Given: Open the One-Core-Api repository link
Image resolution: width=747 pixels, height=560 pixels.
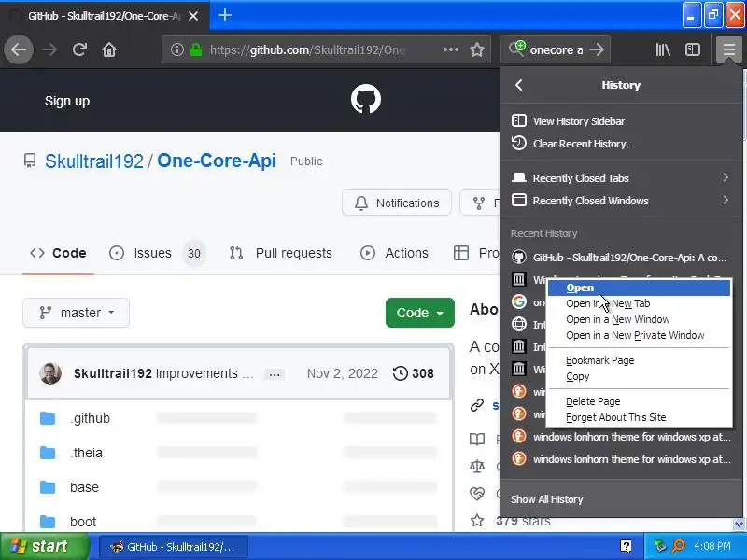Looking at the screenshot, I should click(x=217, y=161).
